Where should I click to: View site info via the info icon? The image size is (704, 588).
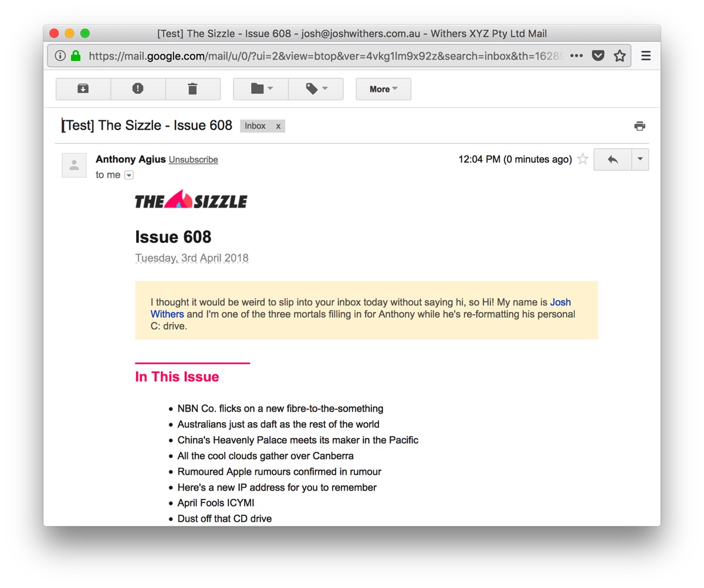[x=60, y=56]
